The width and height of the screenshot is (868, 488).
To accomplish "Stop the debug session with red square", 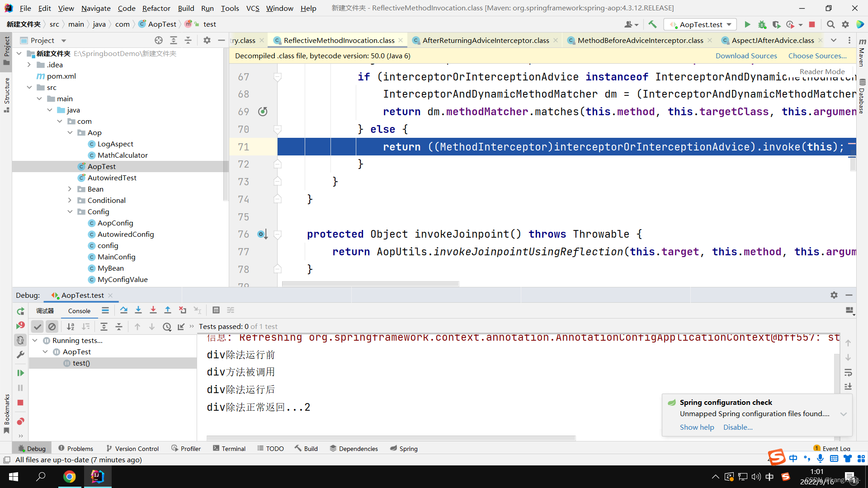I will click(x=20, y=403).
